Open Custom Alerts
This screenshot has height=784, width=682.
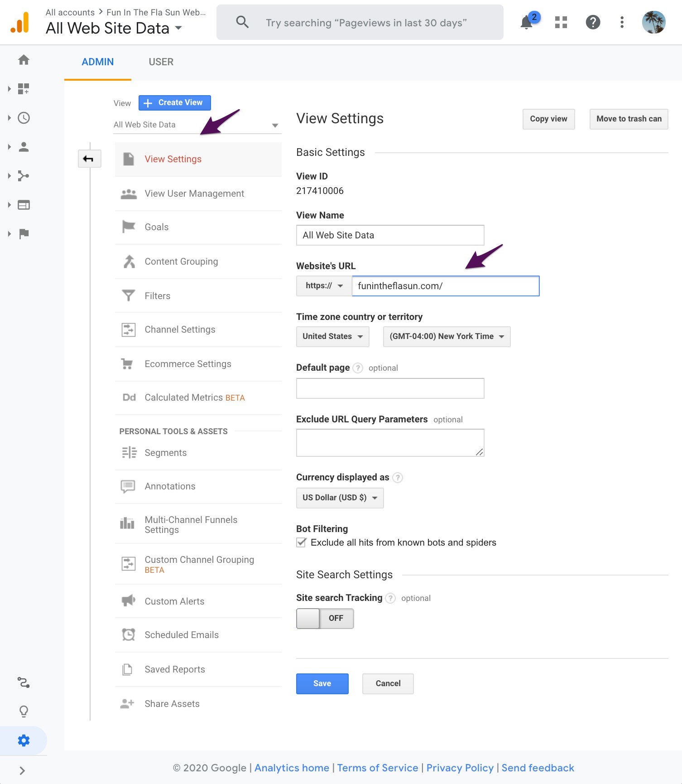(x=198, y=601)
